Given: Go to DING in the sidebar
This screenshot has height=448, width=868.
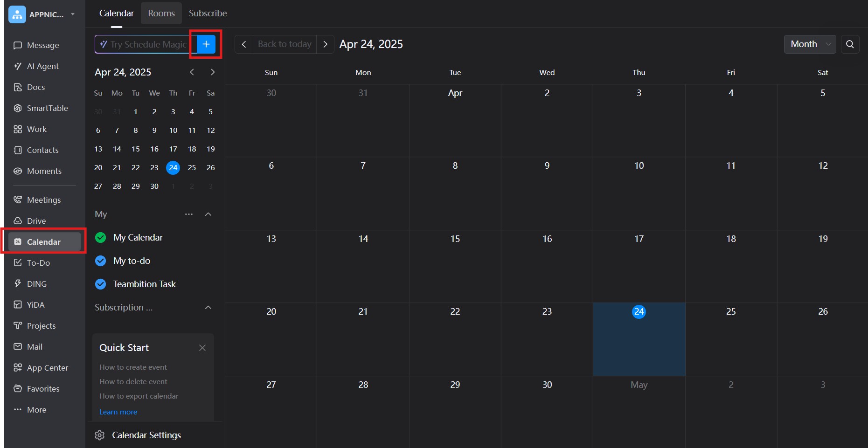Looking at the screenshot, I should pos(36,284).
